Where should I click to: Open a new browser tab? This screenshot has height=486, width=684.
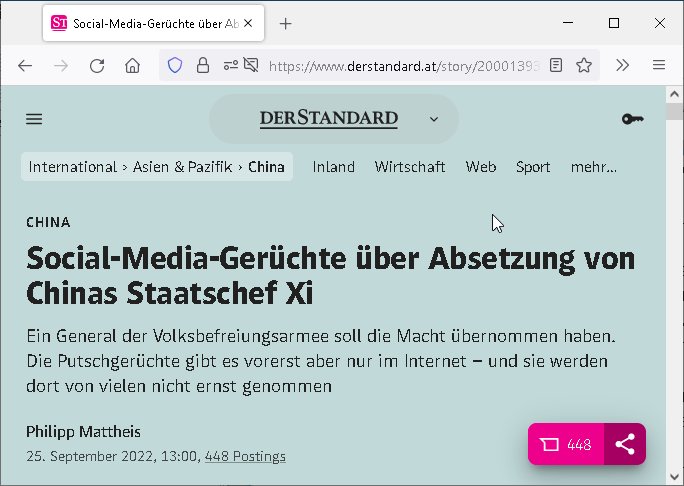[x=286, y=23]
